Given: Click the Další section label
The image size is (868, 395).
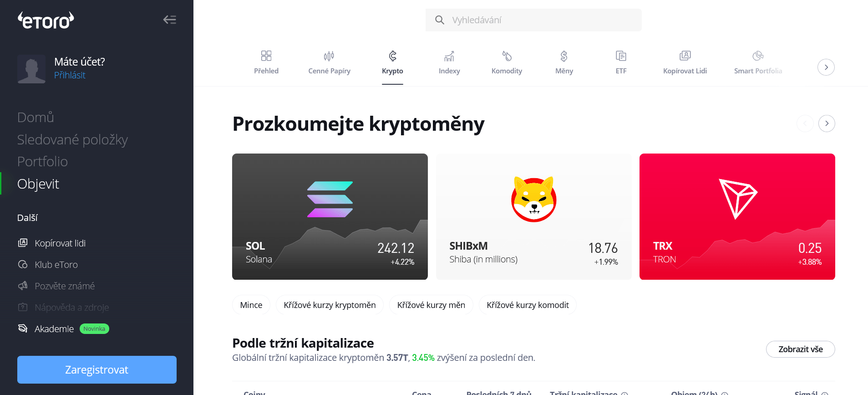Looking at the screenshot, I should pyautogui.click(x=27, y=218).
